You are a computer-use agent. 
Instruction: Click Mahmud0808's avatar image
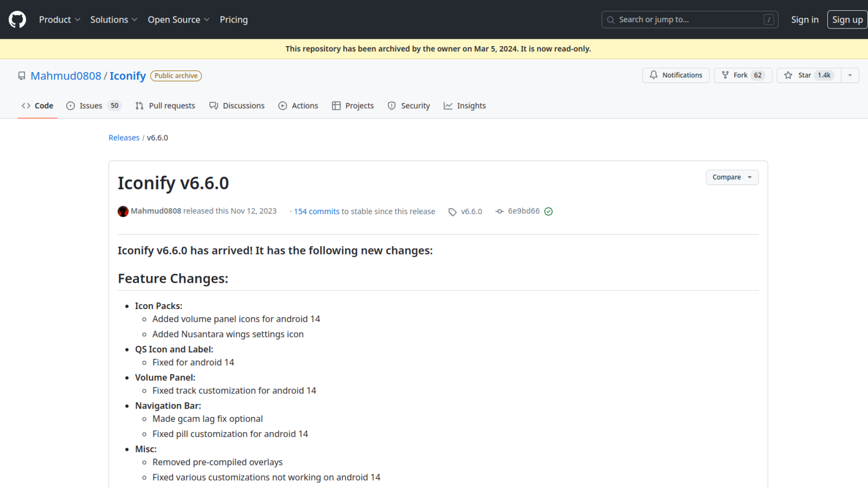click(x=123, y=211)
